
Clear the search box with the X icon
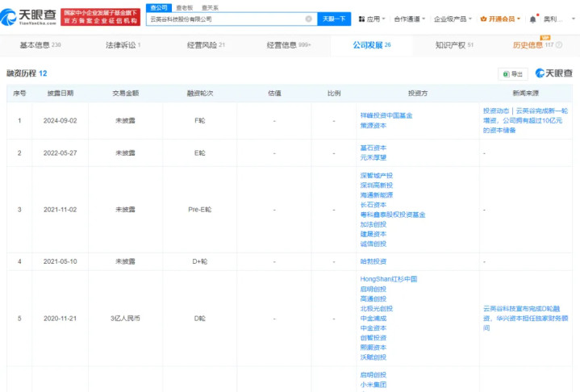pyautogui.click(x=308, y=19)
